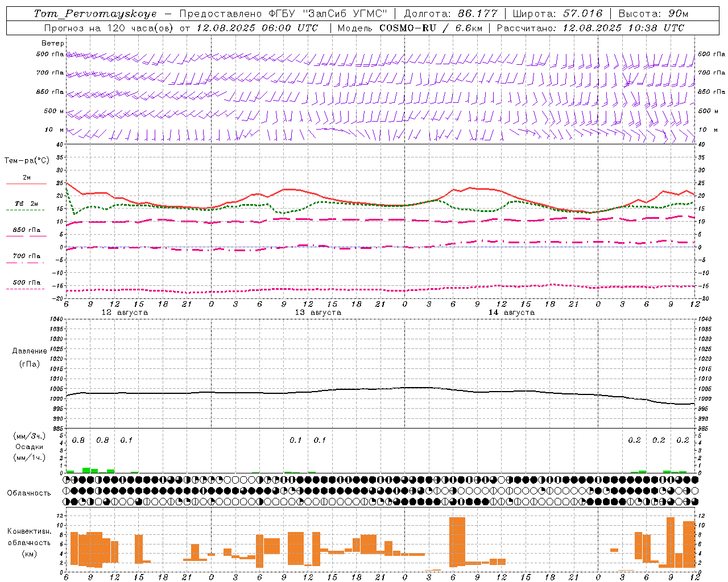728x582 pixels.
Task: Click the Td 2м dew point legend label
Action: coord(26,203)
